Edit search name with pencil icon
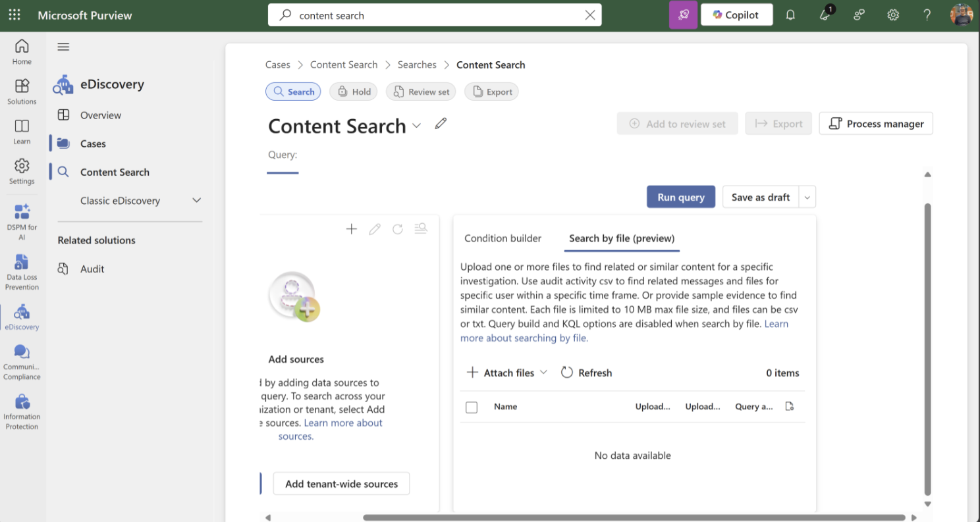 [x=441, y=123]
